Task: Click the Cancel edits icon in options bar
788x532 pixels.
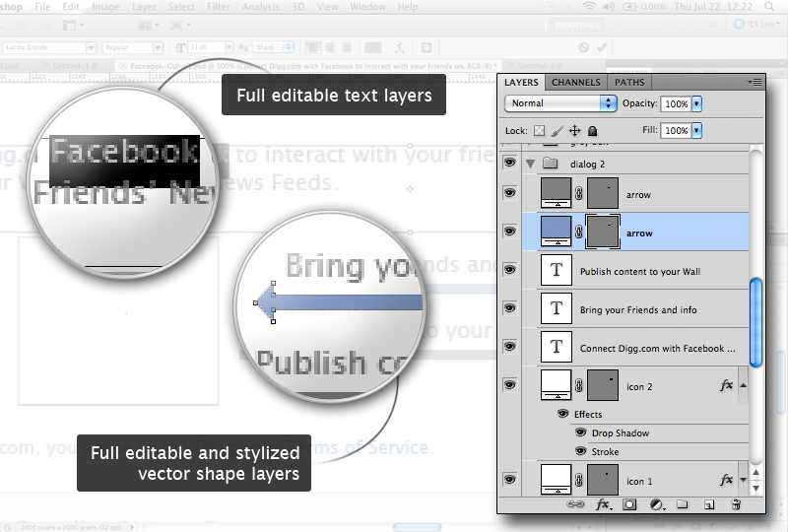Action: (583, 47)
